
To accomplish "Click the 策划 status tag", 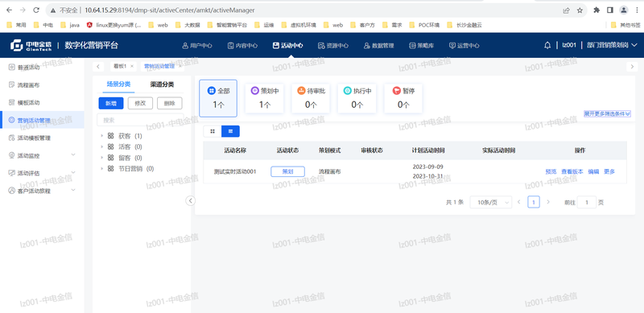I will (287, 171).
